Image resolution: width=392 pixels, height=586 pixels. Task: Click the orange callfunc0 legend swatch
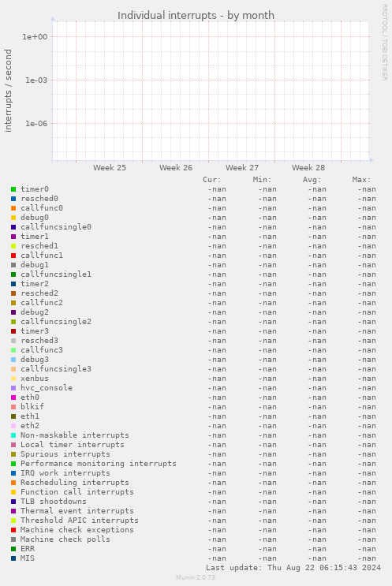click(13, 208)
